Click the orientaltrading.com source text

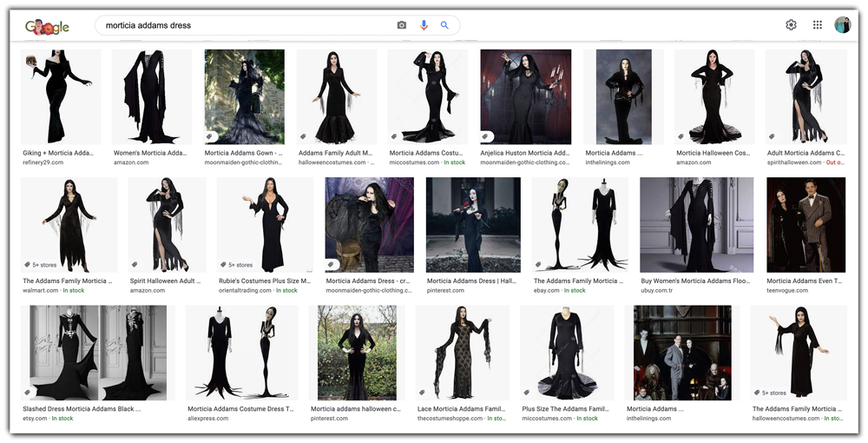click(245, 290)
